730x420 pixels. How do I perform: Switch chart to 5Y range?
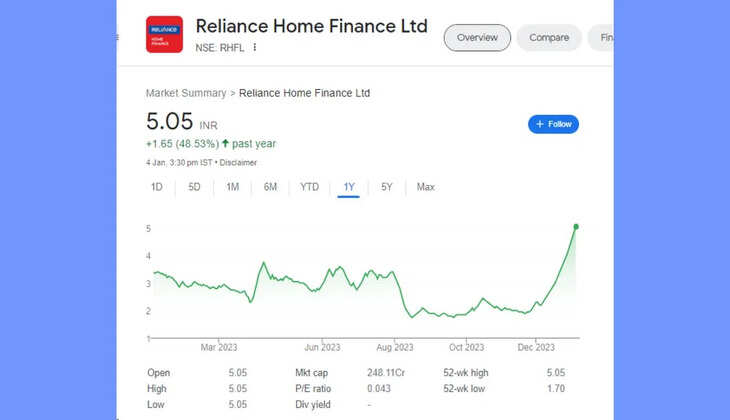click(x=387, y=187)
